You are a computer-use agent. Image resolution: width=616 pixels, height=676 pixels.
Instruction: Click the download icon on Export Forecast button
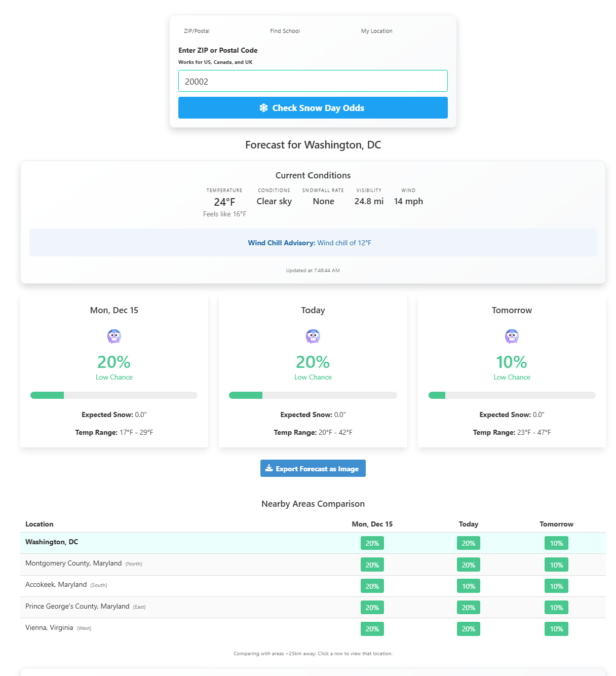[269, 468]
